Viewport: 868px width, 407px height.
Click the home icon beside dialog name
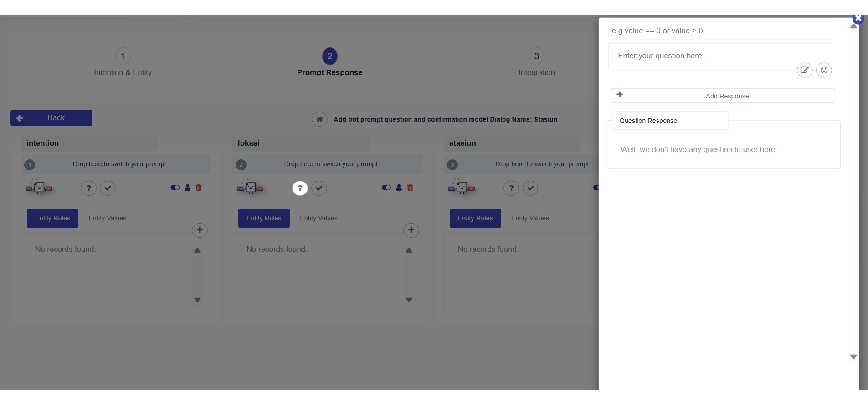click(319, 119)
